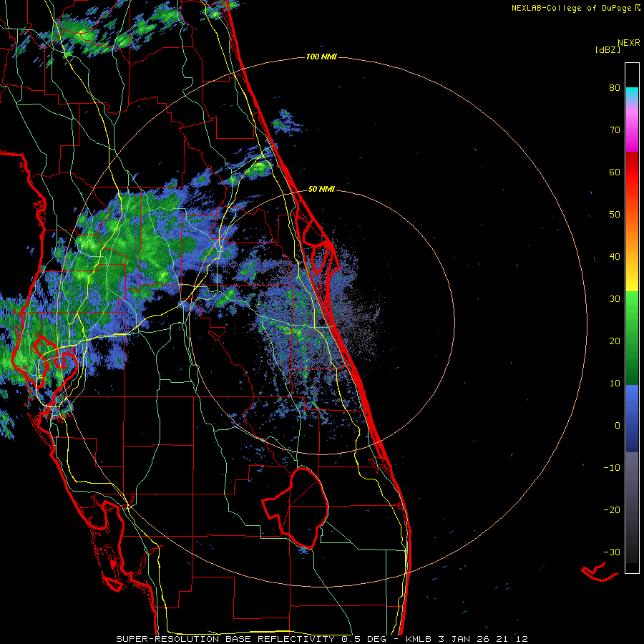Image resolution: width=644 pixels, height=644 pixels.
Task: Click the NEXLAB-College of DuPage watermark text
Action: click(576, 8)
